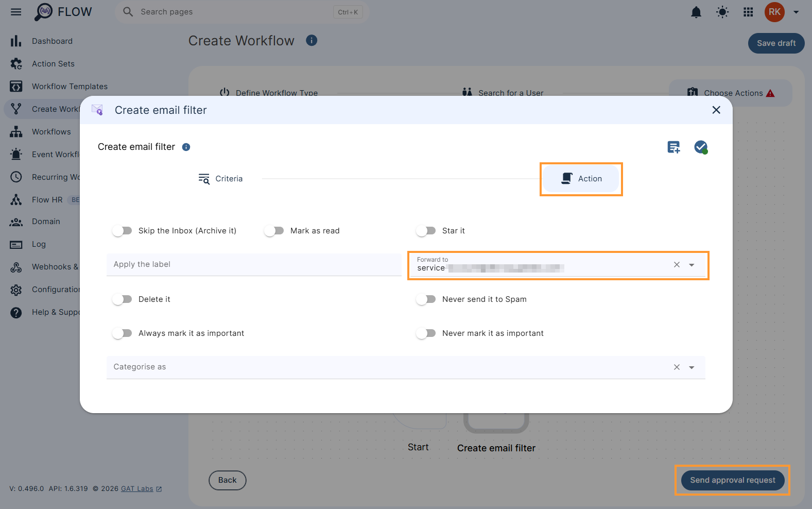812x509 pixels.
Task: Toggle Never mark it as important
Action: click(426, 333)
